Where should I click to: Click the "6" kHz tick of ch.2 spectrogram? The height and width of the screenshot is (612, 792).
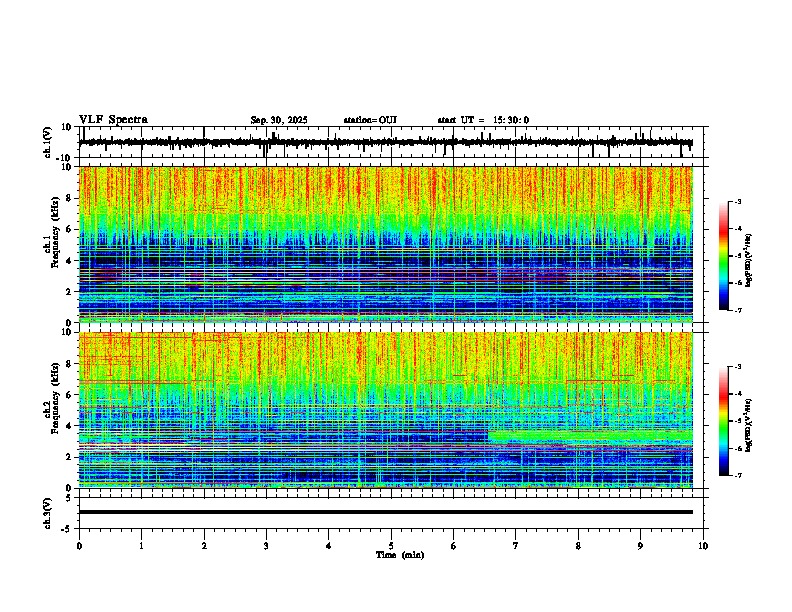pos(70,395)
